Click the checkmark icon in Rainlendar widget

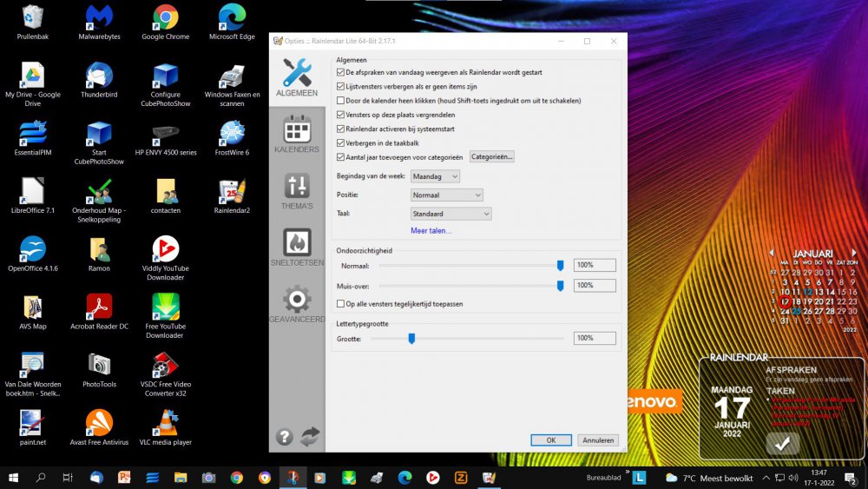pyautogui.click(x=783, y=443)
